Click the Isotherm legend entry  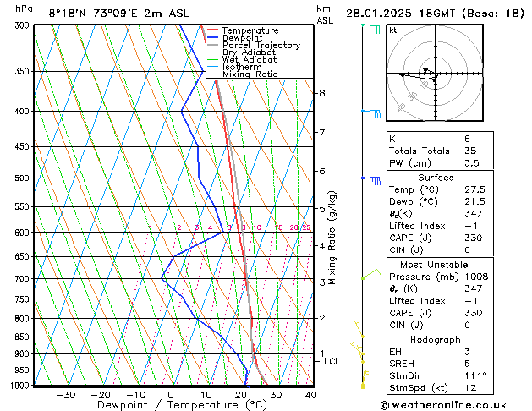(242, 67)
